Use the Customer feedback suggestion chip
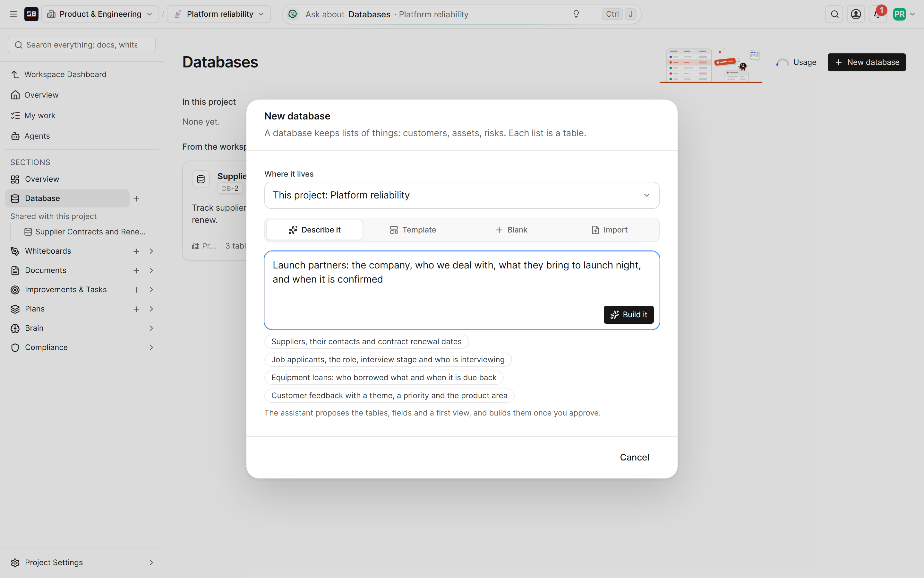Screen dimensions: 924x578 click(389, 395)
